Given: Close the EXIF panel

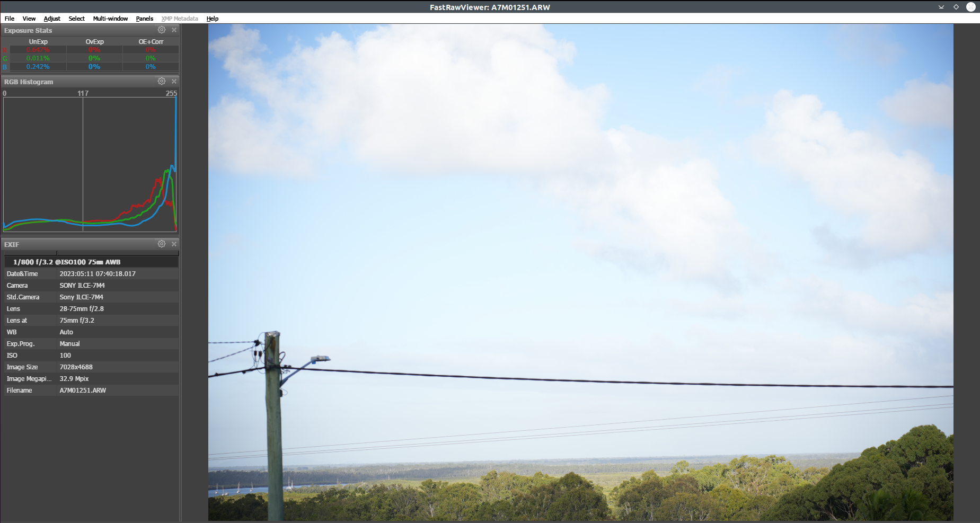Looking at the screenshot, I should pos(174,244).
